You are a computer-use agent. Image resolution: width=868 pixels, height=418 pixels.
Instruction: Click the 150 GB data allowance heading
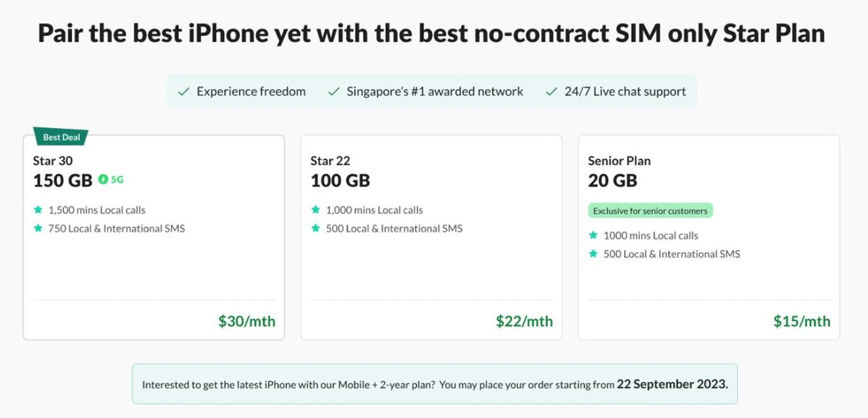click(62, 180)
